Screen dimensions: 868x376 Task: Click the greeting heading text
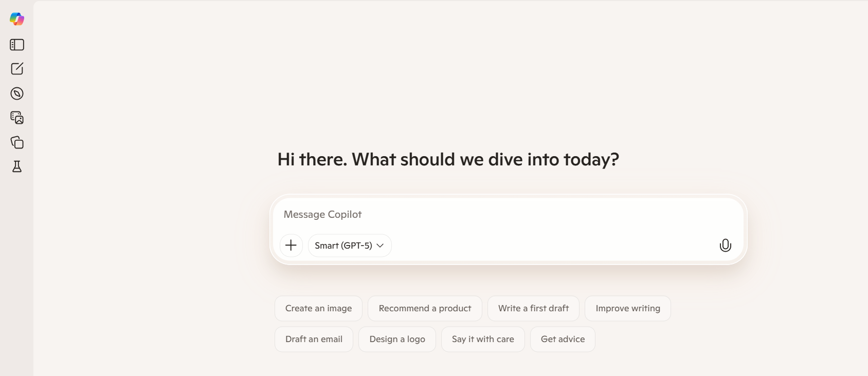tap(448, 160)
